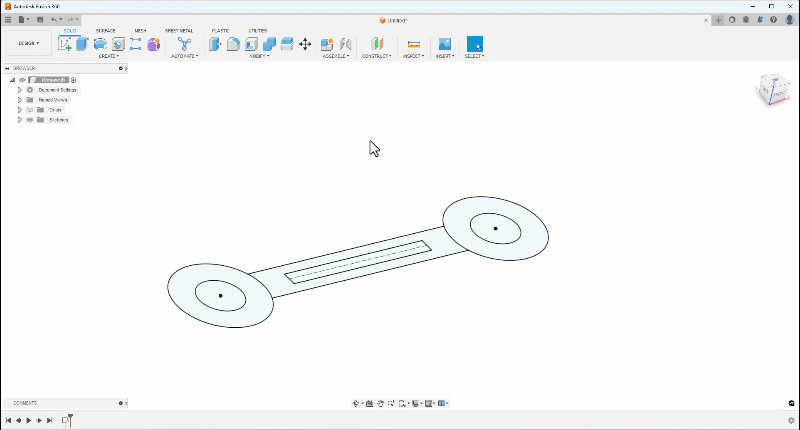This screenshot has width=800, height=430.
Task: Select the Extrude tool
Action: click(82, 44)
